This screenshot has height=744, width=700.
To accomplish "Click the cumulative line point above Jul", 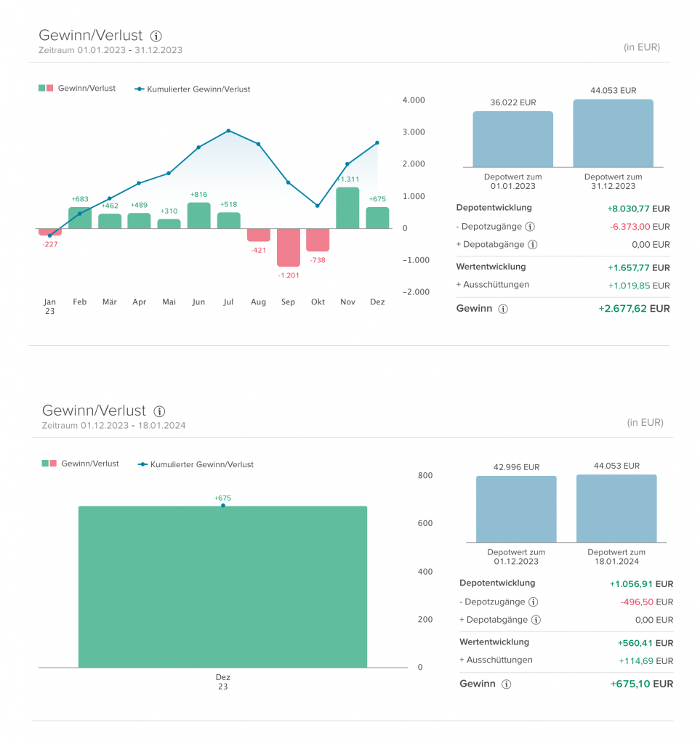I will pos(228,131).
